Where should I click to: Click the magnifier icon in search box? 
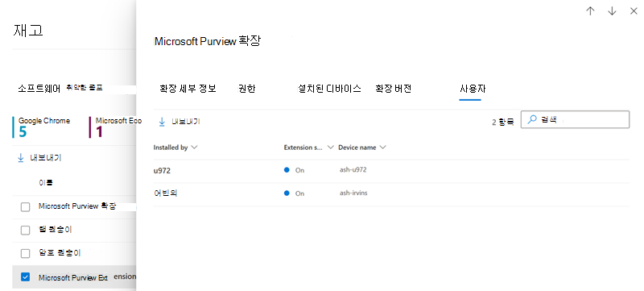pyautogui.click(x=532, y=120)
